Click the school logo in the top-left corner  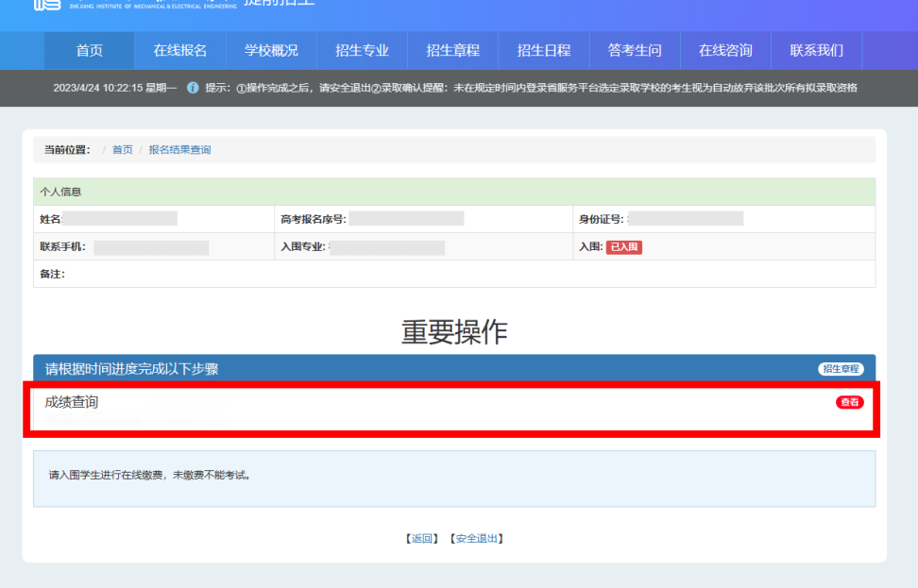[46, 5]
